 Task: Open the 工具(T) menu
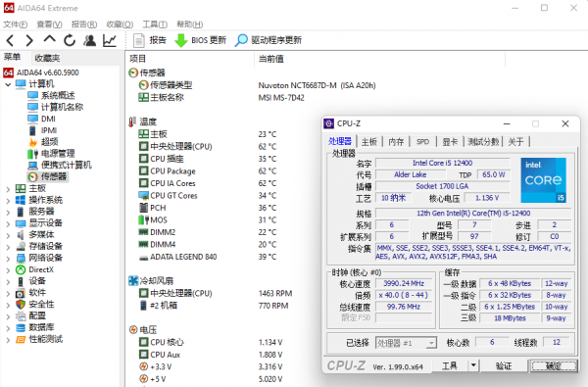tap(155, 24)
